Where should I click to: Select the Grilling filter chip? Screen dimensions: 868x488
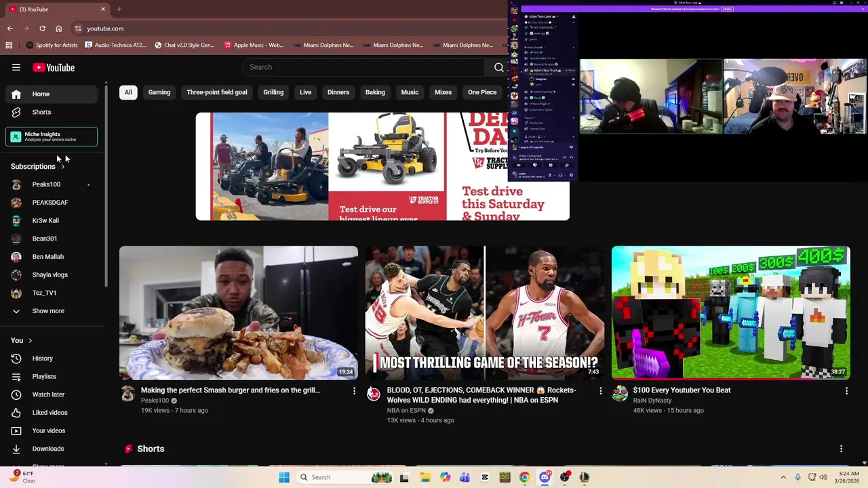273,92
